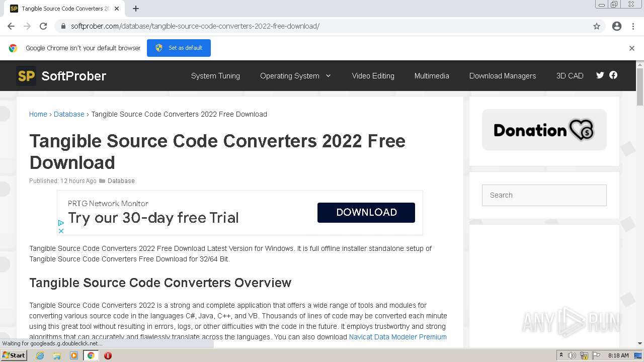The image size is (644, 362).
Task: Click the article title heading
Action: [x=217, y=151]
